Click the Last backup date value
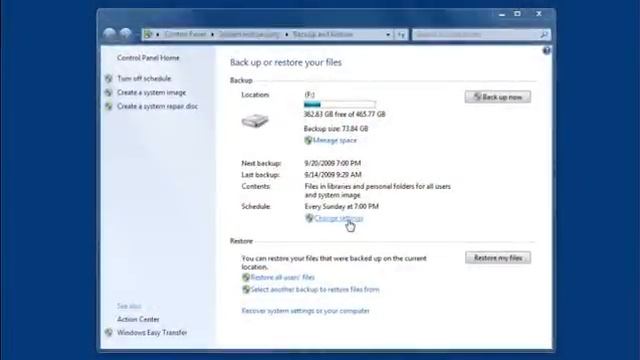 point(333,175)
